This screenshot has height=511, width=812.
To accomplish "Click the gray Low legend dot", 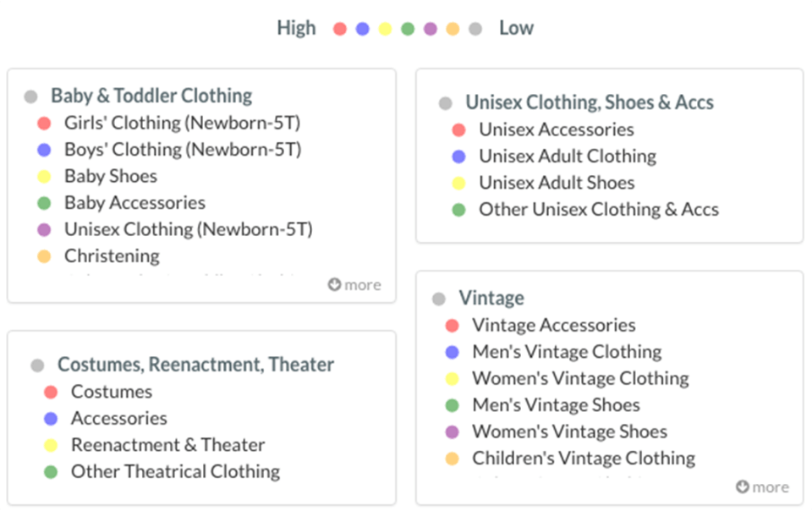I will (475, 29).
